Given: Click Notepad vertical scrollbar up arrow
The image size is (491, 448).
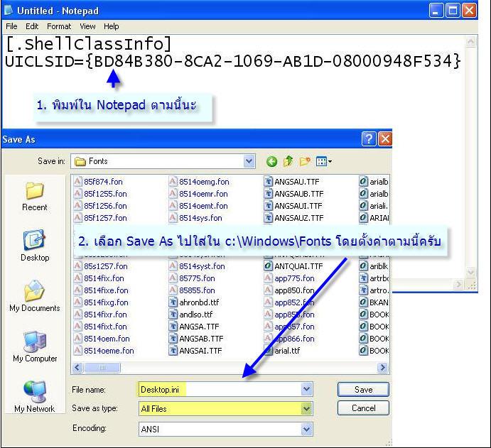Looking at the screenshot, I should pyautogui.click(x=471, y=42).
